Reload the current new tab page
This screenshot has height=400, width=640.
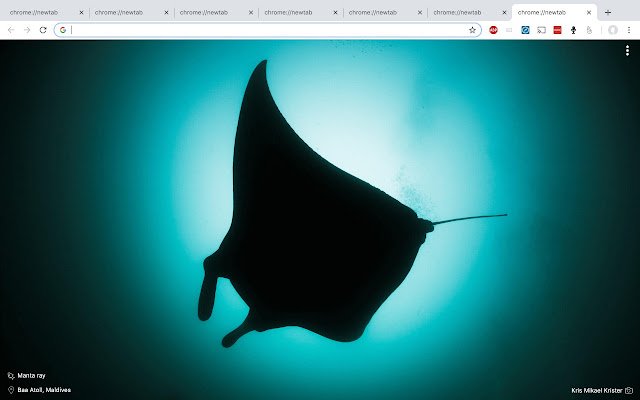(43, 30)
